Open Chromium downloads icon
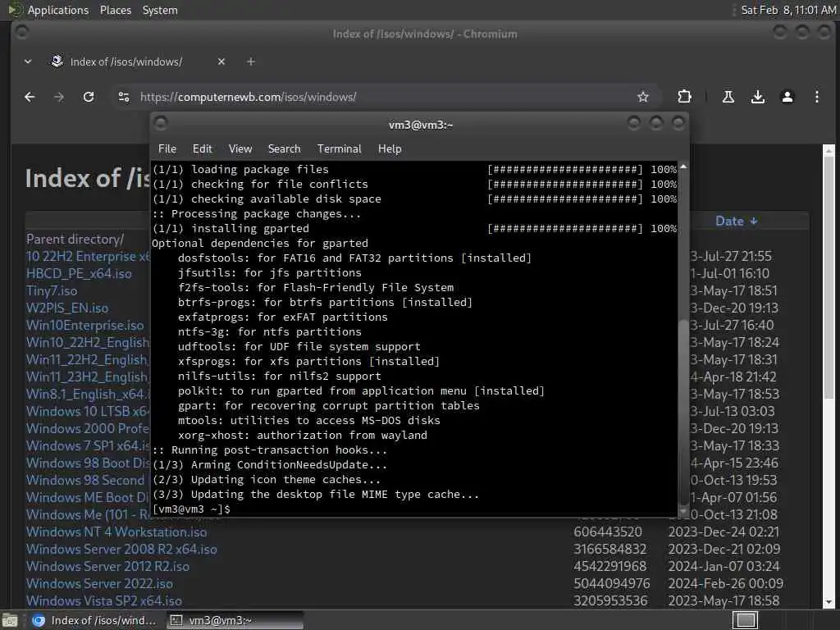Viewport: 840px width, 630px height. (x=757, y=97)
